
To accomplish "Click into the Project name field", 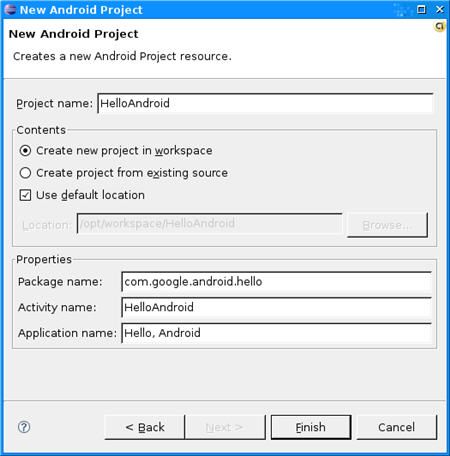I will click(x=265, y=103).
